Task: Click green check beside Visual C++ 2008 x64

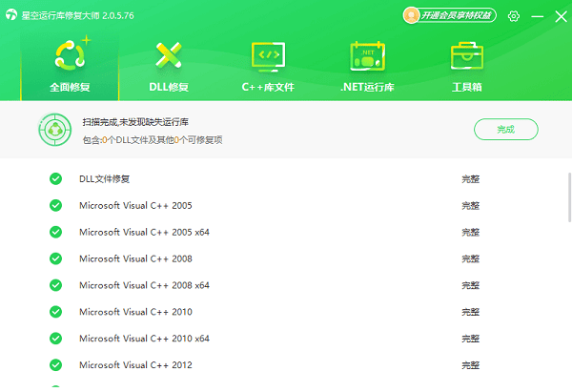Action: click(x=55, y=285)
